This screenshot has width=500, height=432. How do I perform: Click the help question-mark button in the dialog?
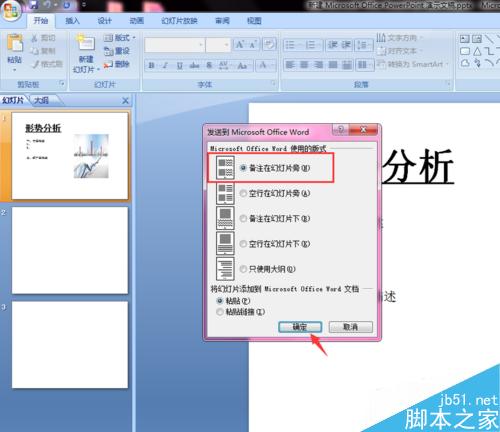pos(340,129)
